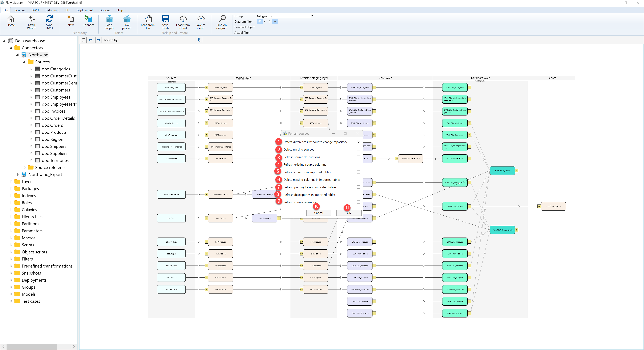644x350 pixels.
Task: Click the tree panel horizontal scrollbar thumb
Action: point(32,346)
